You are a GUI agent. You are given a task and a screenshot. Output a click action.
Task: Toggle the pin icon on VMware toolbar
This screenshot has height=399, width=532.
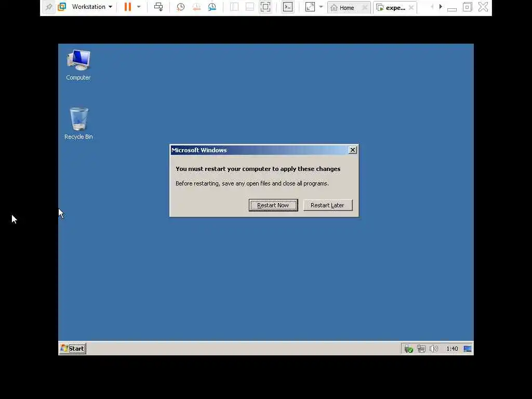(49, 7)
